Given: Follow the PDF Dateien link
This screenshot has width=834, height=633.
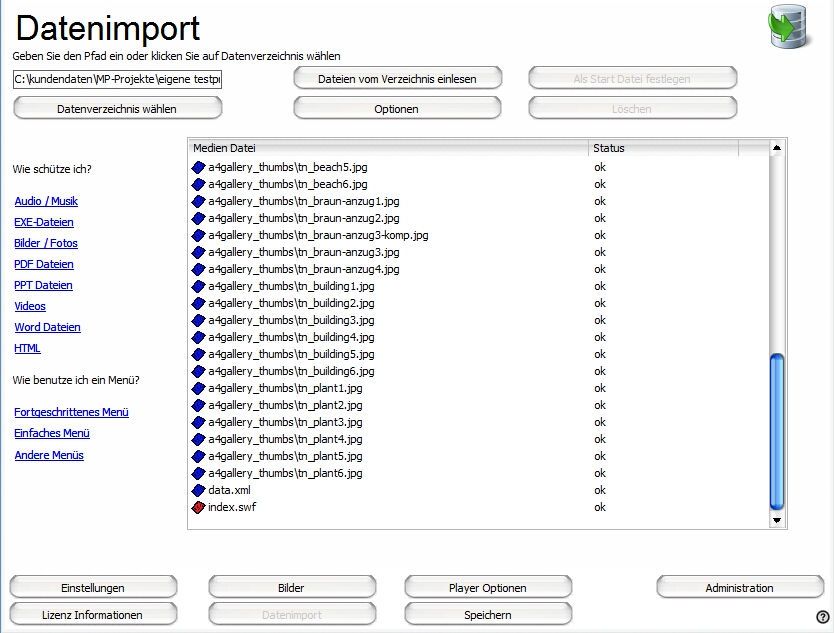Looking at the screenshot, I should point(44,265).
